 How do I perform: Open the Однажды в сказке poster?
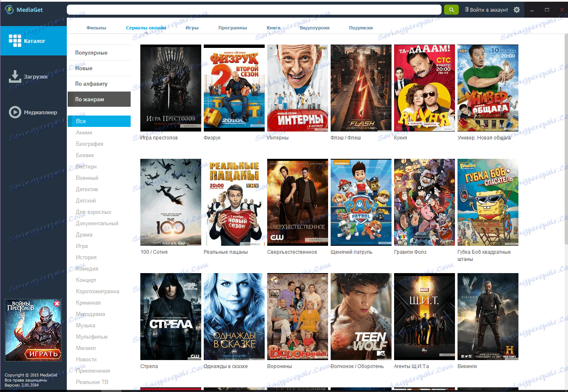tap(234, 317)
